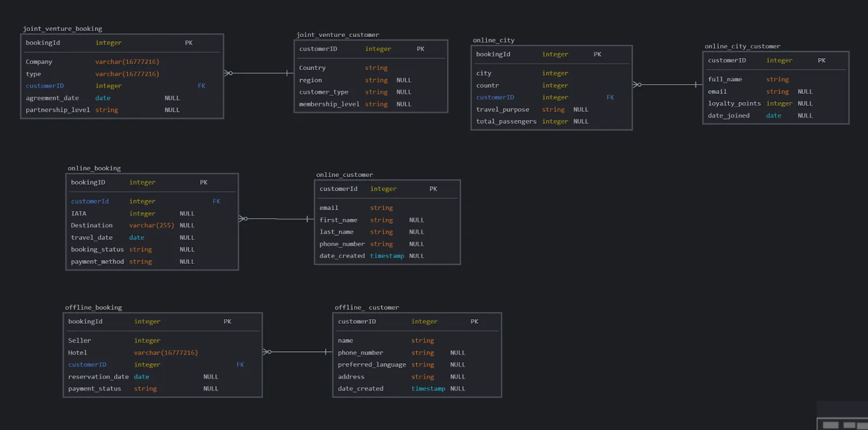Image resolution: width=868 pixels, height=430 pixels.
Task: Select the partnership_level field row
Action: tap(58, 110)
